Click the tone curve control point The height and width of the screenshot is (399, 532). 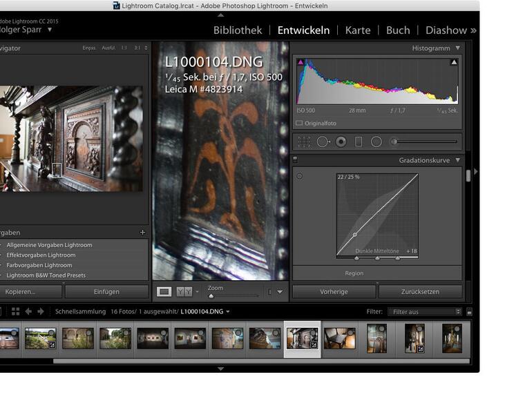pyautogui.click(x=354, y=235)
